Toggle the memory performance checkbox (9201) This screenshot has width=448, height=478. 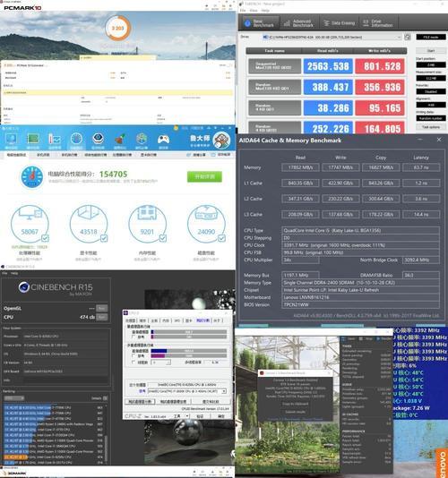(x=163, y=238)
